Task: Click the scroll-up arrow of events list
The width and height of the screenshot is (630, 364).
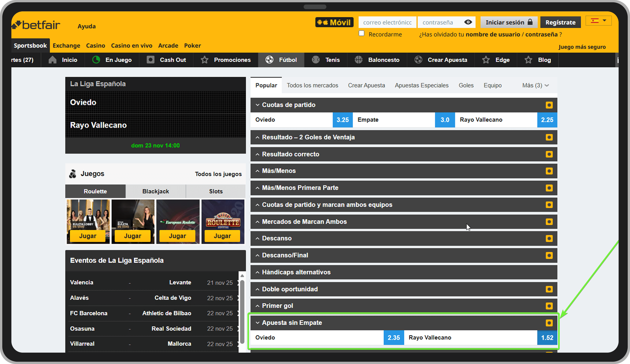Action: [242, 276]
